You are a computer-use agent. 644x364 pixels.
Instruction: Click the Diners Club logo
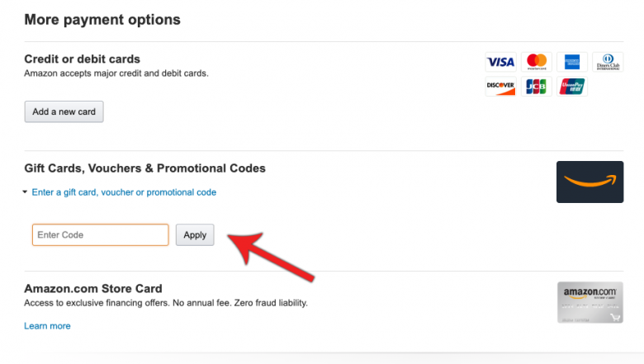click(x=608, y=62)
